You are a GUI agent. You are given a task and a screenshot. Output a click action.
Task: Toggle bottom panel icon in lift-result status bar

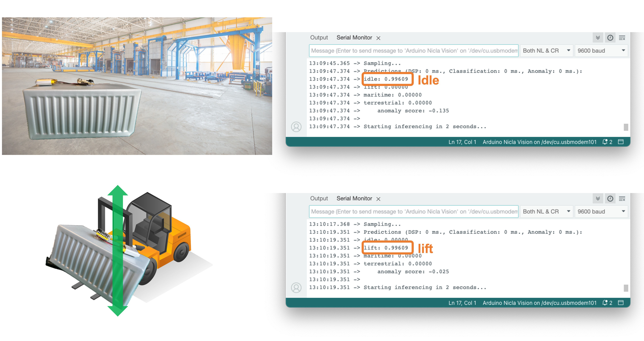point(621,303)
